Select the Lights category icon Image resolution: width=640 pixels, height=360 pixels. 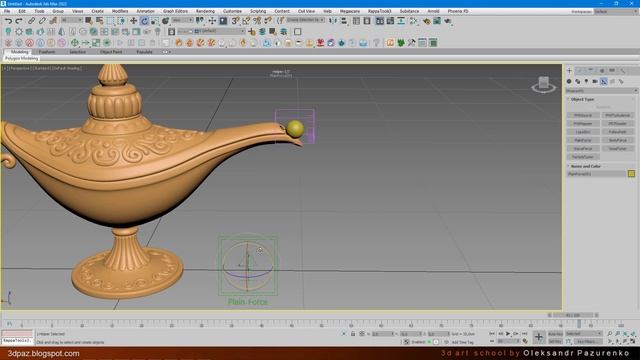coord(586,82)
